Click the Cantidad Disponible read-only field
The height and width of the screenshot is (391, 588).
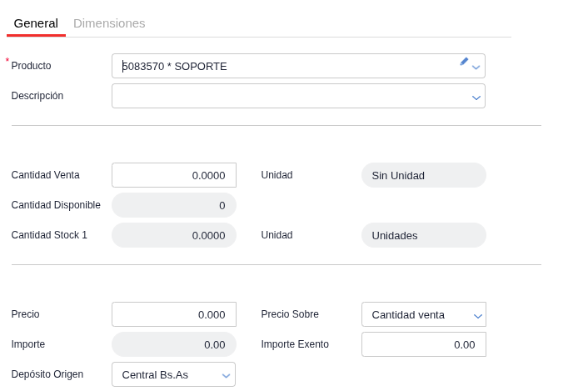point(174,205)
